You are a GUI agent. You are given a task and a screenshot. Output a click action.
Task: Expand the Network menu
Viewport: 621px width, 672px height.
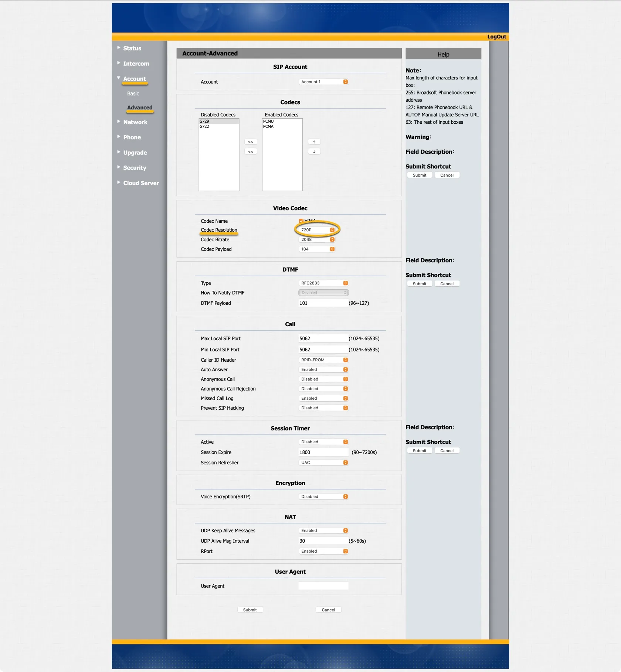click(135, 122)
